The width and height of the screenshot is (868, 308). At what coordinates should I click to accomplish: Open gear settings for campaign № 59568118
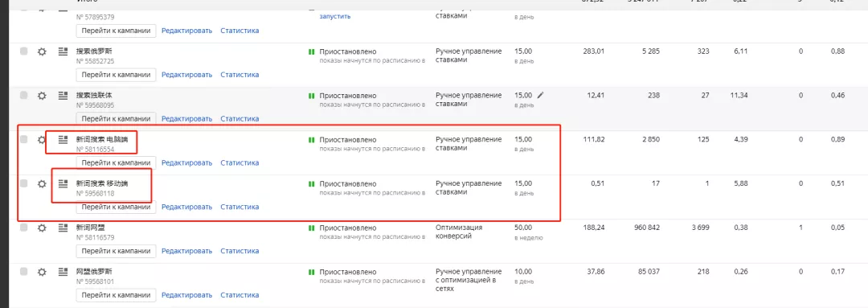[42, 184]
